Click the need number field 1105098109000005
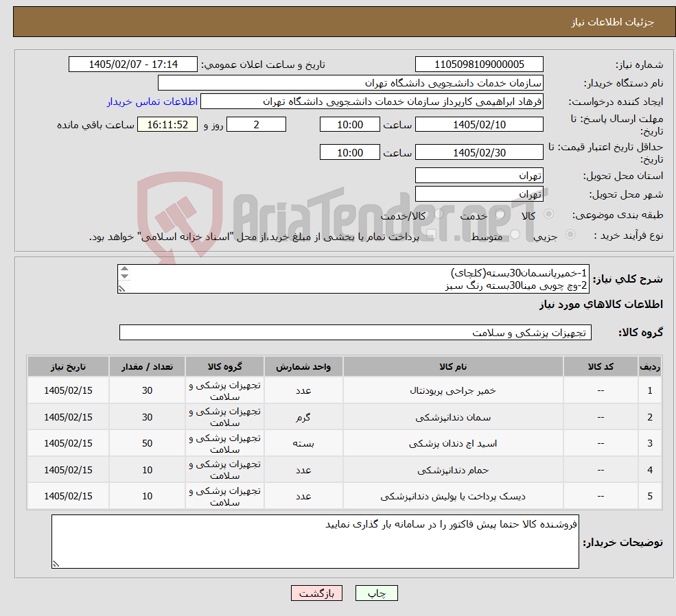 pos(479,64)
